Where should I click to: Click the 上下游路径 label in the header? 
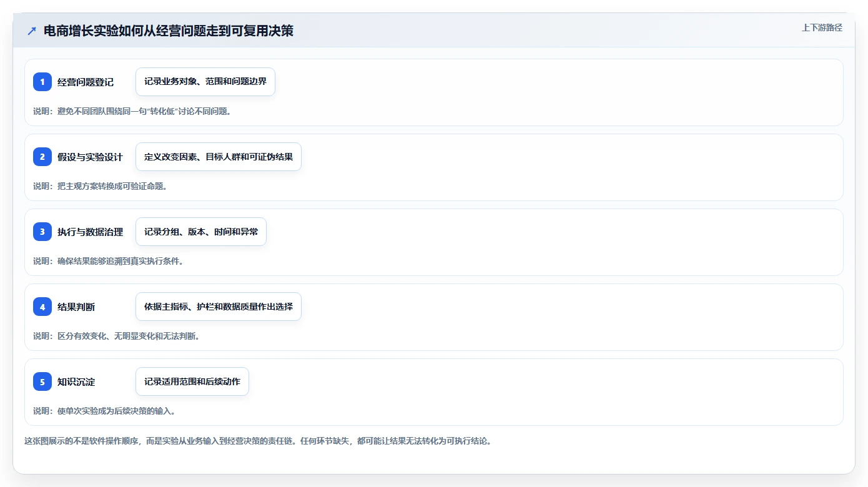pyautogui.click(x=822, y=27)
